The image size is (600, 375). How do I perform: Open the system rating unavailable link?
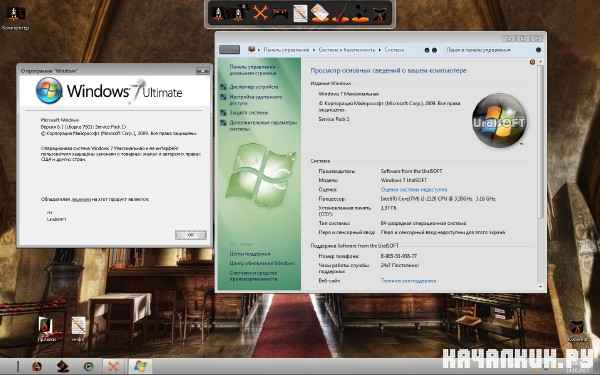click(414, 189)
